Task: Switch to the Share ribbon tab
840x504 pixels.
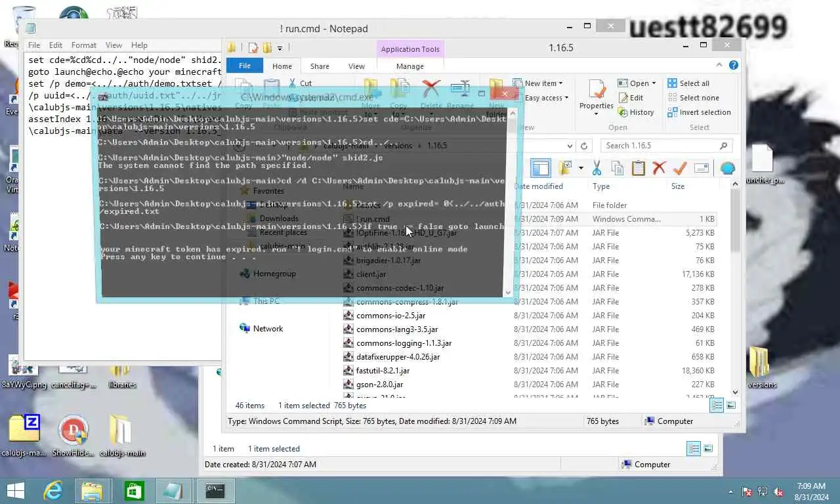Action: [320, 66]
